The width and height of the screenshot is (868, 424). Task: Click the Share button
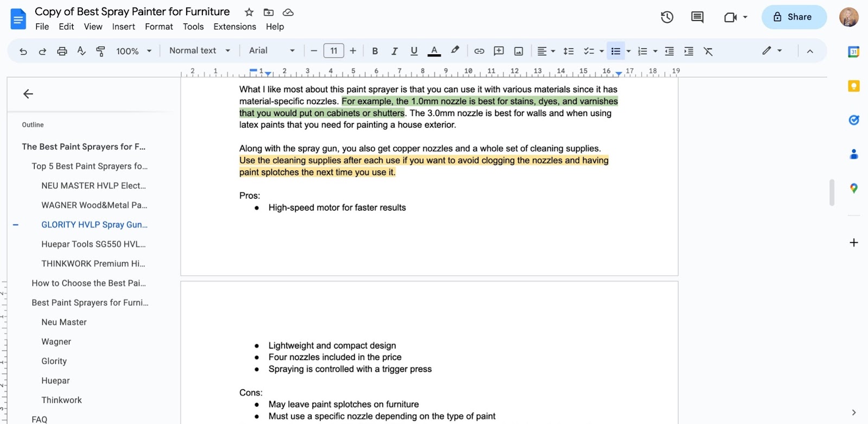click(x=794, y=17)
